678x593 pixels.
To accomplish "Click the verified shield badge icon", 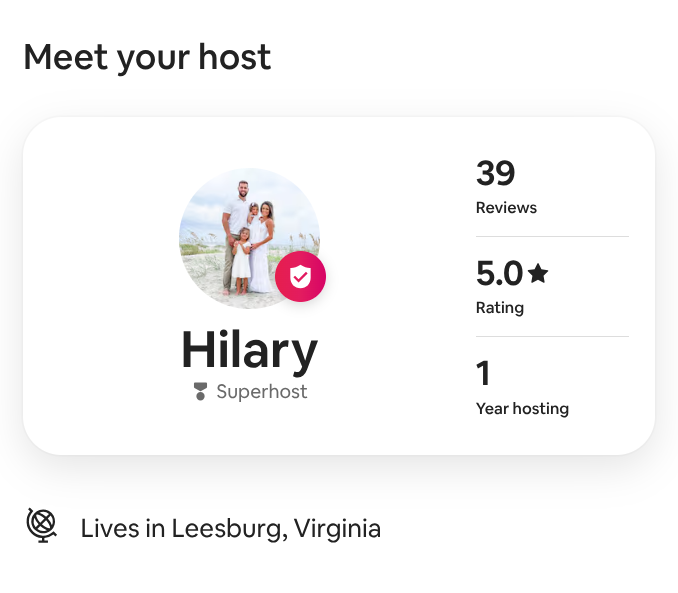I will [x=301, y=276].
